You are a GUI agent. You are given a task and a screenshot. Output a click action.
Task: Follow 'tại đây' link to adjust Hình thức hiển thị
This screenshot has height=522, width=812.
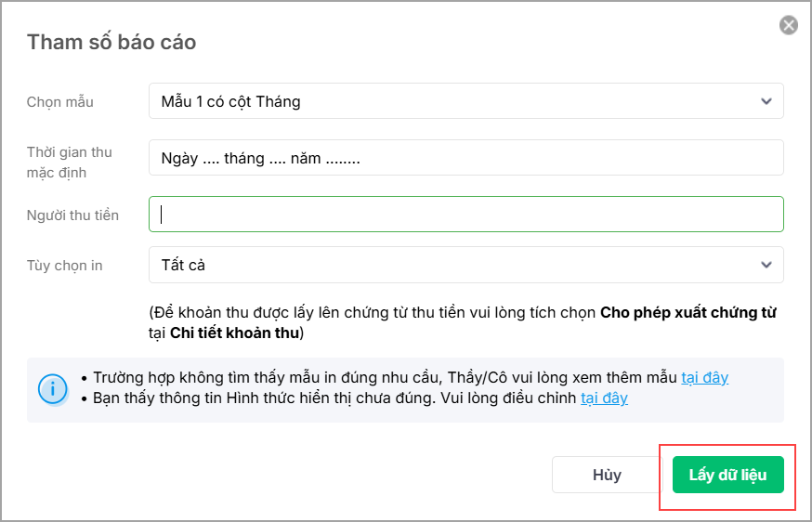click(x=604, y=398)
